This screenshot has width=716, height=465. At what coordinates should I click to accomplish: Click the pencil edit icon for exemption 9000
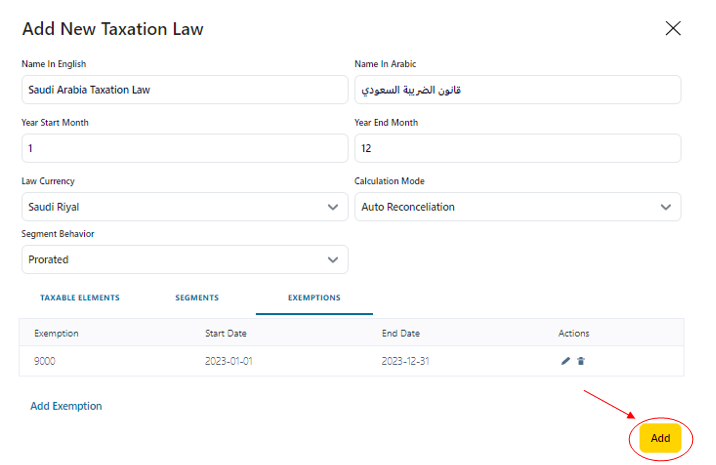tap(565, 361)
